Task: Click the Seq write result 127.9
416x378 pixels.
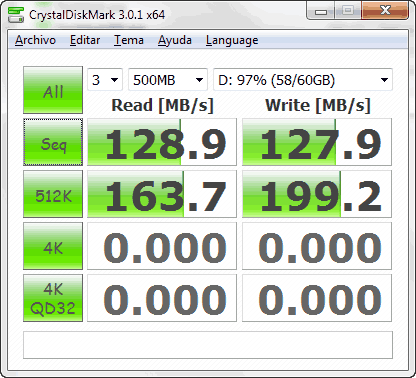Action: 317,142
